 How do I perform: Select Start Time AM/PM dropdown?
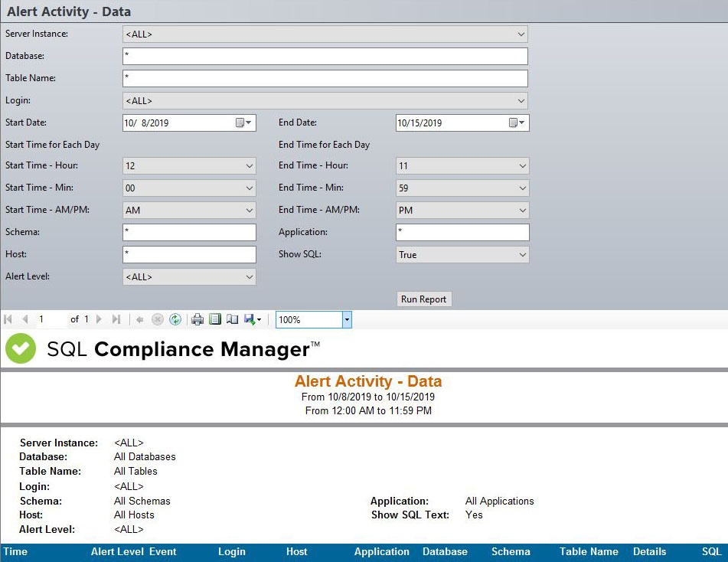click(x=188, y=211)
